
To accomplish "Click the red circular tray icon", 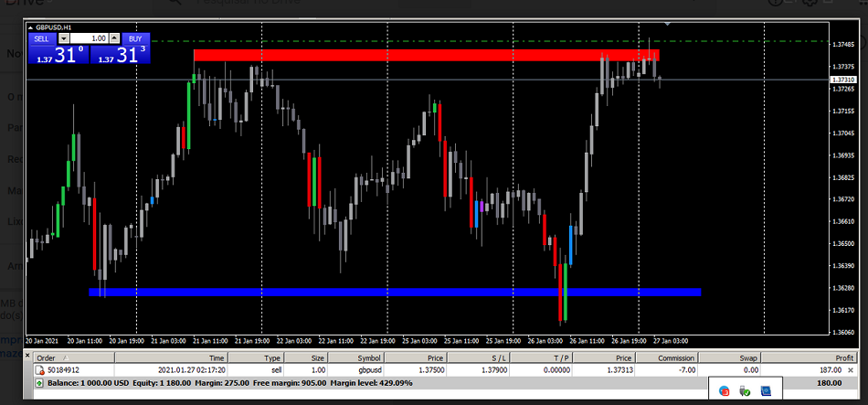I will point(725,390).
